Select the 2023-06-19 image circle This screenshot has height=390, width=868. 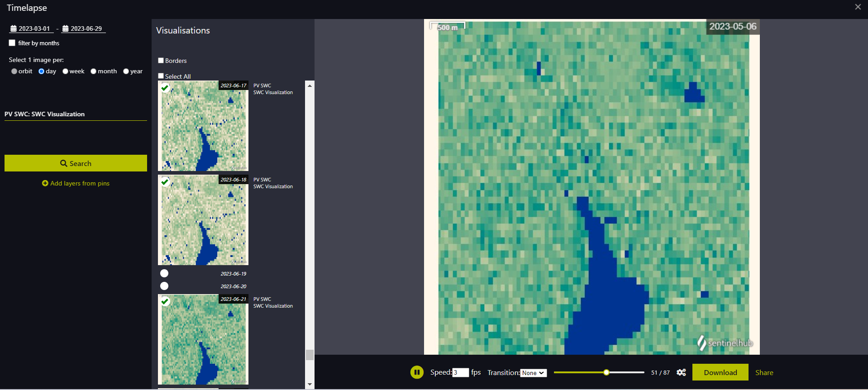(164, 273)
